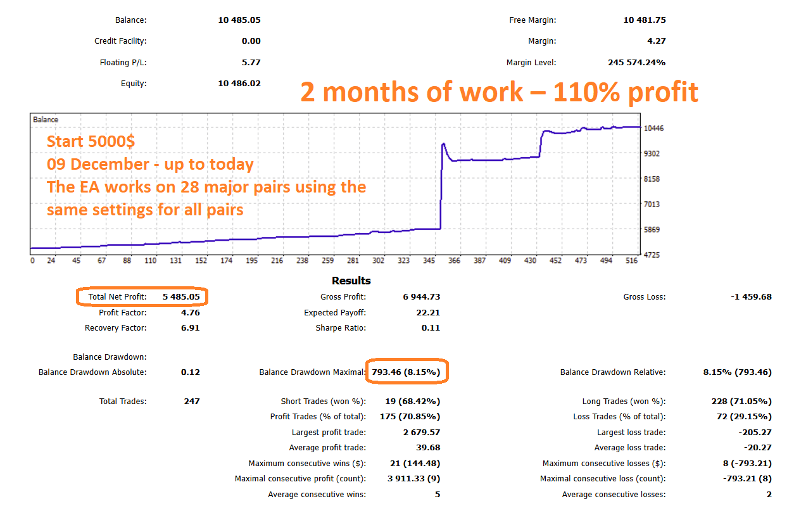
Task: Click the Balance Drawdown Maximal label
Action: point(312,372)
